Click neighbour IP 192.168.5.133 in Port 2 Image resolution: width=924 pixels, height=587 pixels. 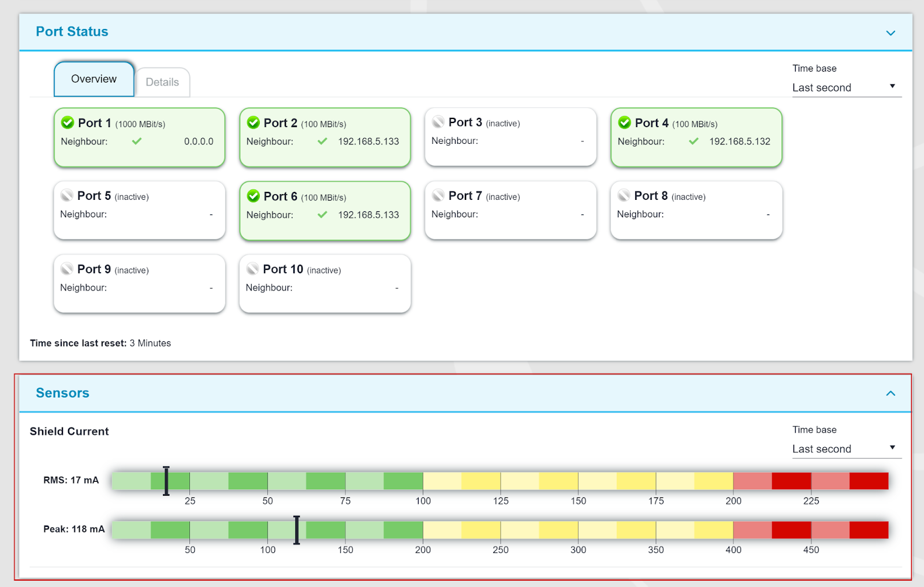(x=368, y=142)
